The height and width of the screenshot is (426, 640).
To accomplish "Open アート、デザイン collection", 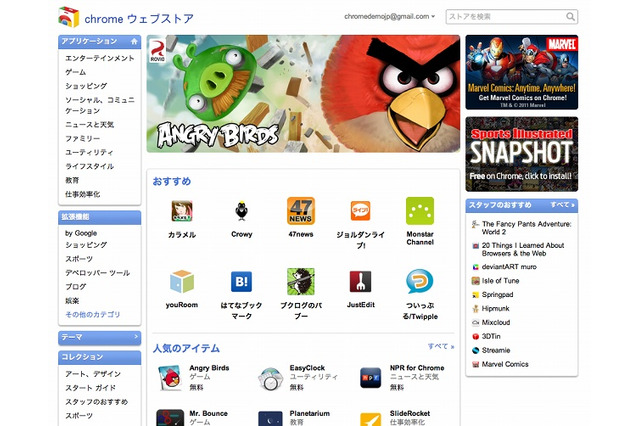I will (x=93, y=374).
